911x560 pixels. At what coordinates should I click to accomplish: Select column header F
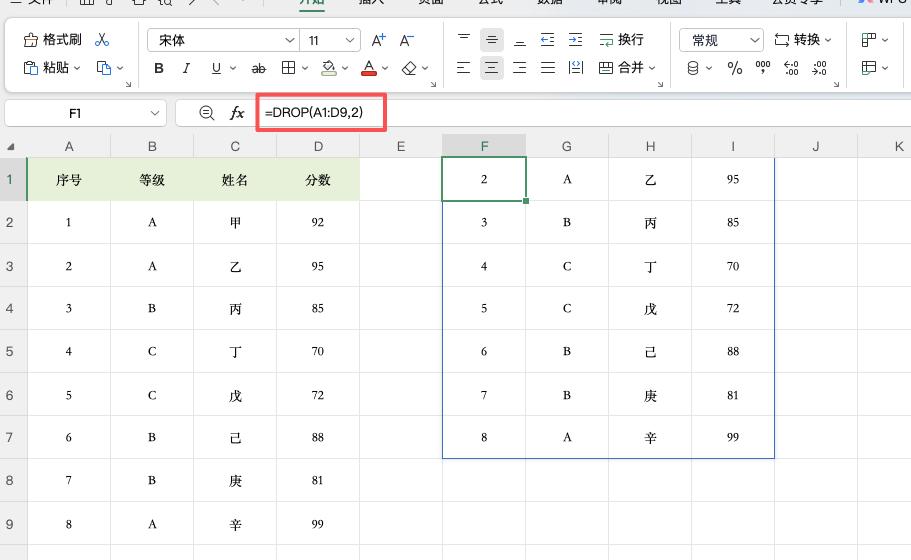pyautogui.click(x=484, y=146)
